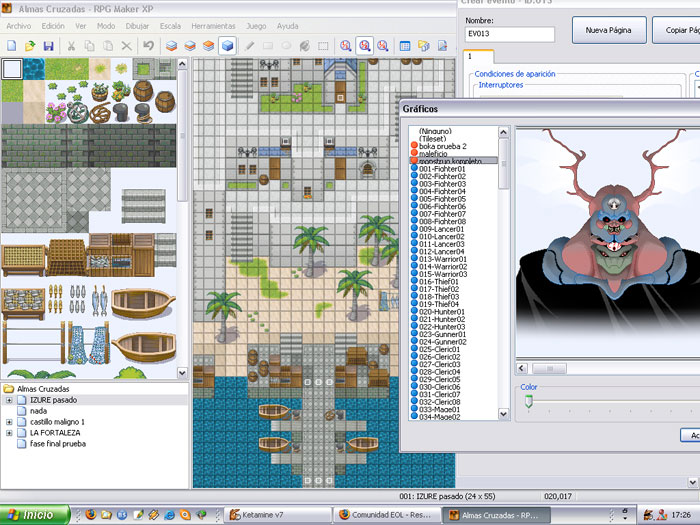
Task: Click in the Nombre field EV013
Action: tap(510, 34)
